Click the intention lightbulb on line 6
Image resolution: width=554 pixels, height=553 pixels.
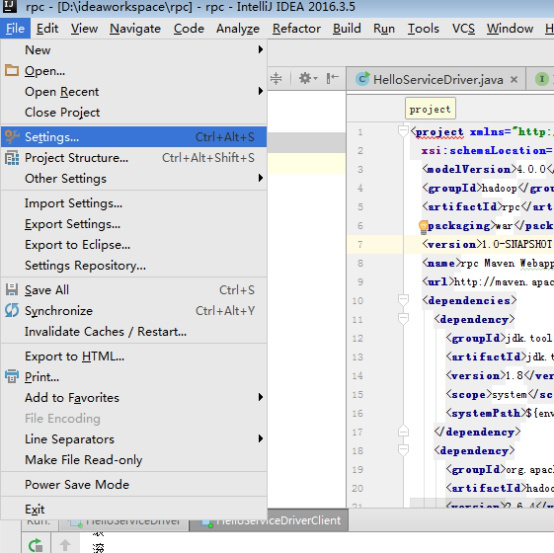[x=423, y=227]
